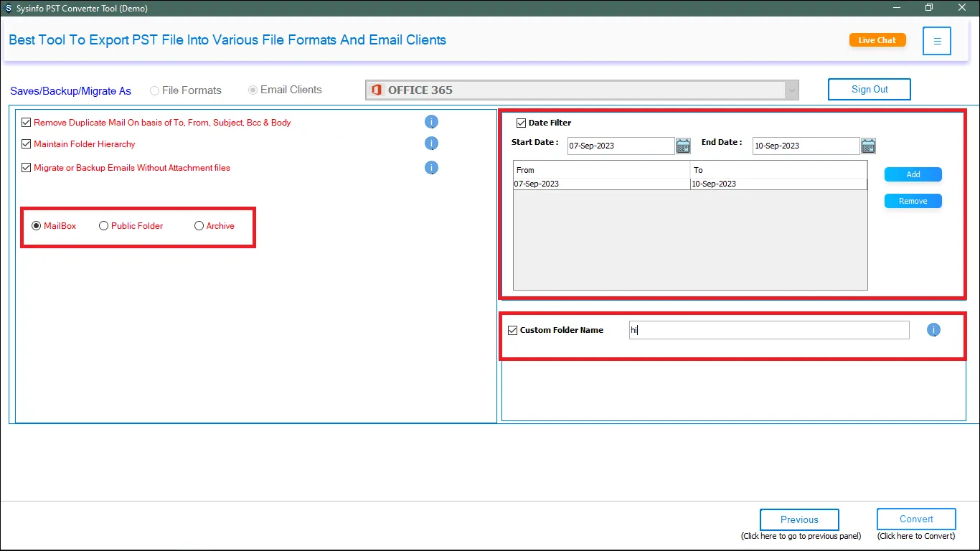Go back with the Previous button
Screen dimensions: 980x551
(x=799, y=519)
